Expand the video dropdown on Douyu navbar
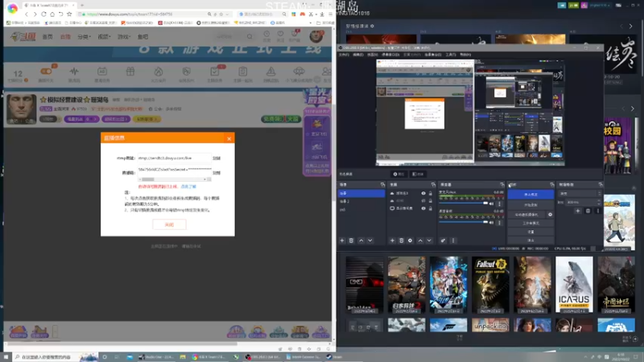Viewport: 644px width, 362px height. click(x=104, y=37)
